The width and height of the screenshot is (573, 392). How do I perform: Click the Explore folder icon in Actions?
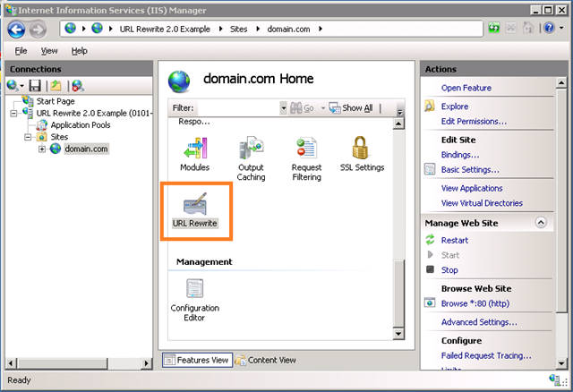pos(430,107)
